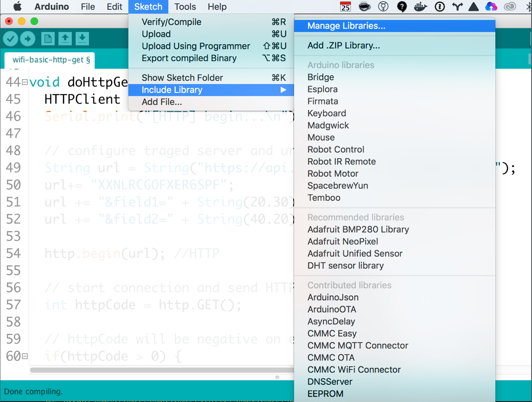Choose Manage Libraries... from the submenu

coord(346,26)
